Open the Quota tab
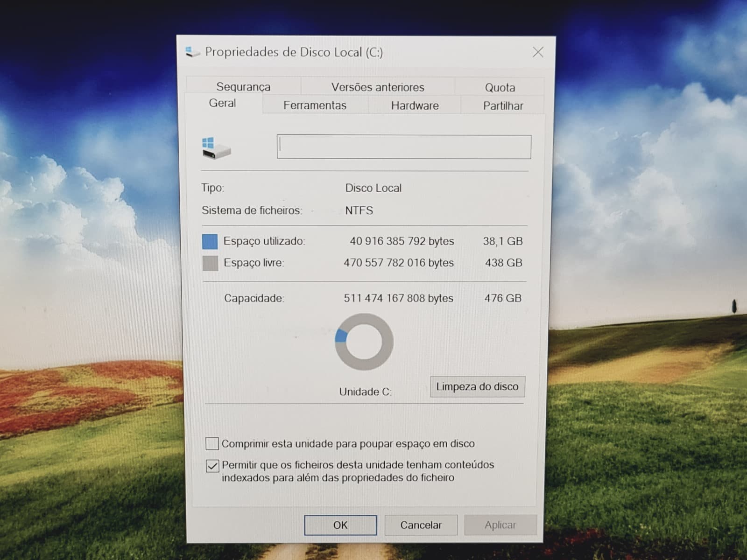This screenshot has height=560, width=747. [x=500, y=88]
